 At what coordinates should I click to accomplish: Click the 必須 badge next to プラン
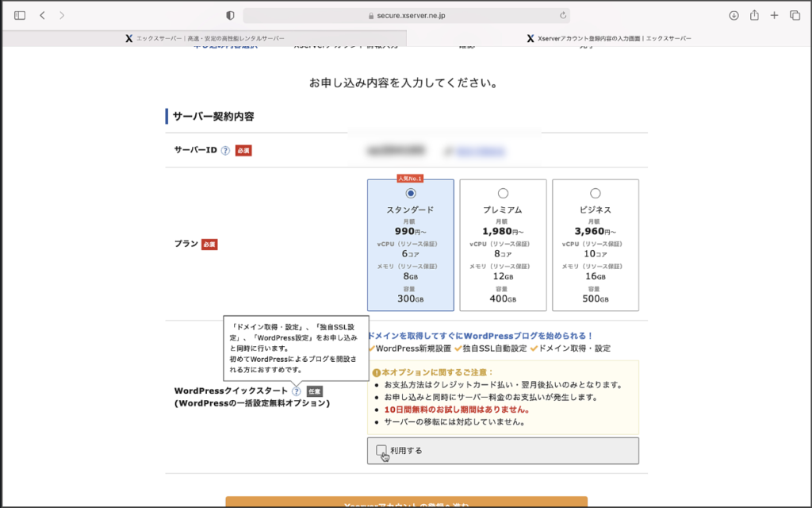point(209,244)
